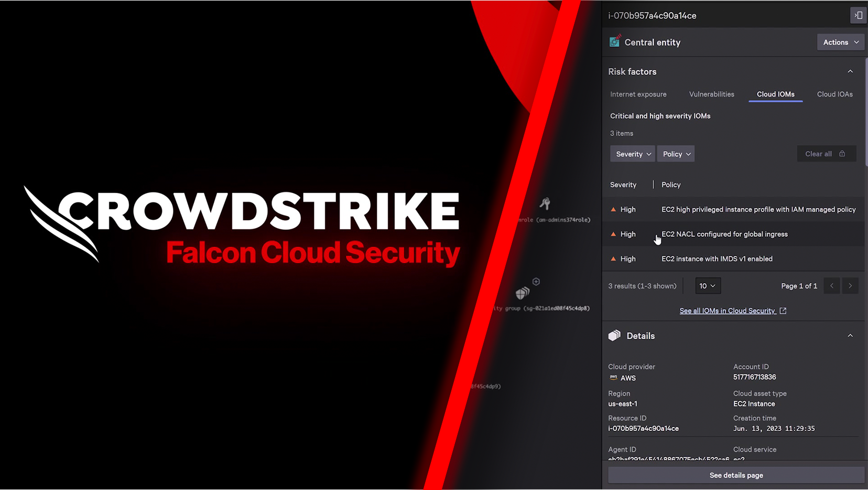
Task: Open See all IOMs in Cloud Security link
Action: pyautogui.click(x=728, y=310)
